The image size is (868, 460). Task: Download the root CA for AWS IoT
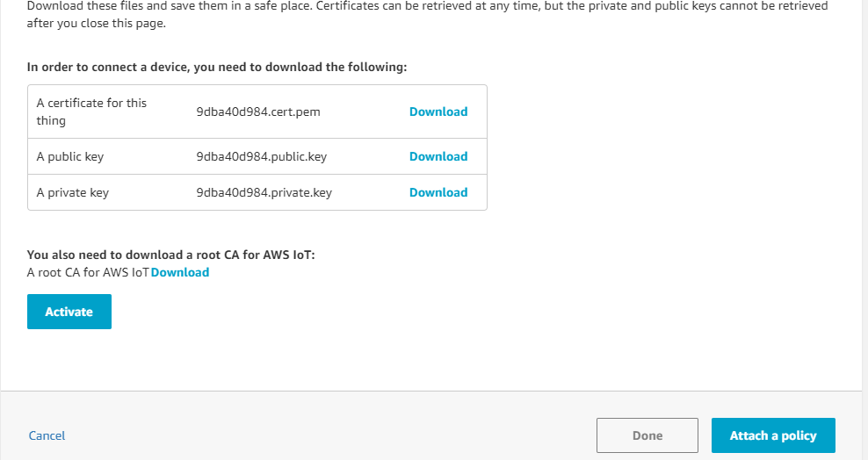(180, 272)
